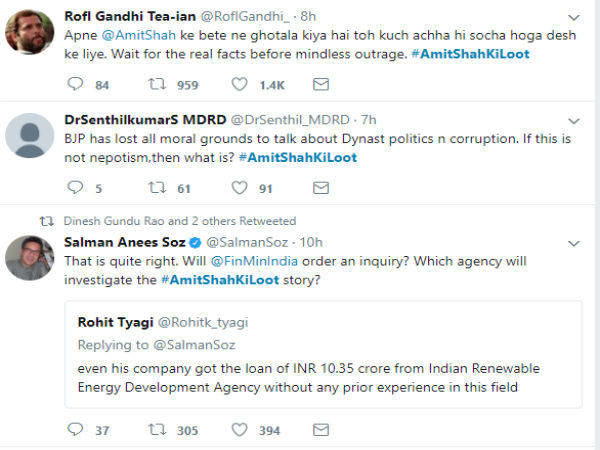Retweet DrSenthilkumarS MDRD's tweet
This screenshot has width=600, height=450.
click(159, 188)
